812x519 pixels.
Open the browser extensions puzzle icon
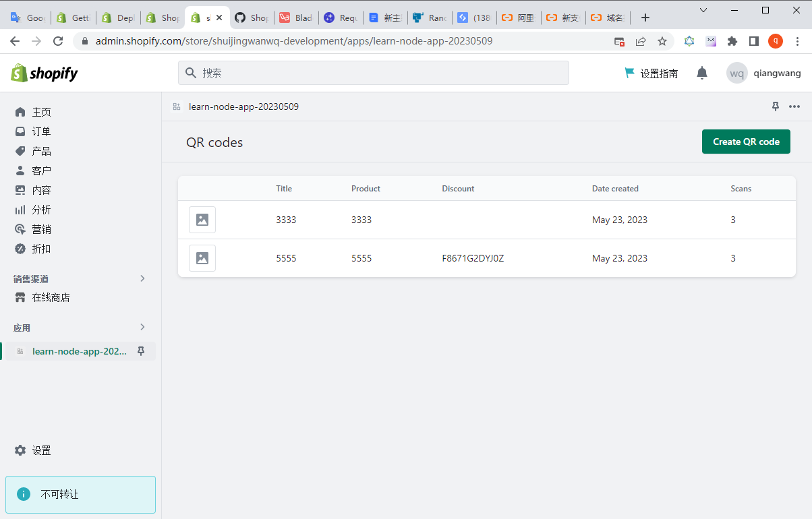732,41
